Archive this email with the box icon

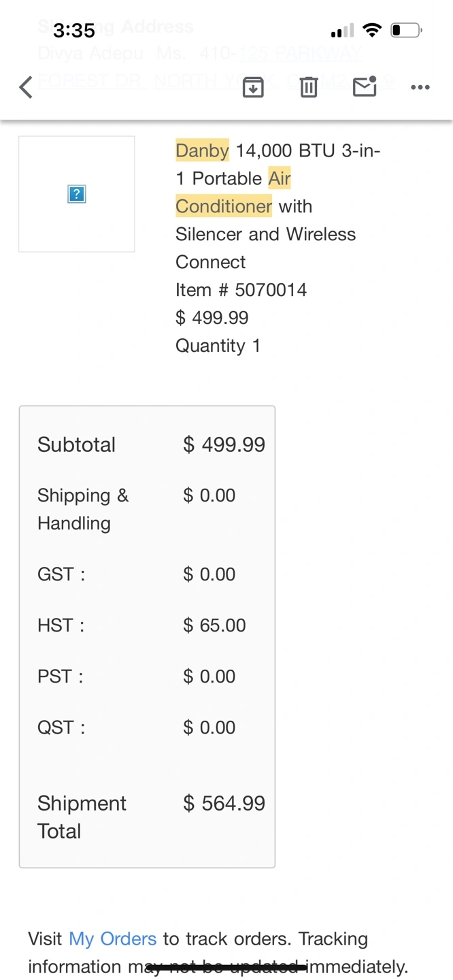tap(253, 87)
